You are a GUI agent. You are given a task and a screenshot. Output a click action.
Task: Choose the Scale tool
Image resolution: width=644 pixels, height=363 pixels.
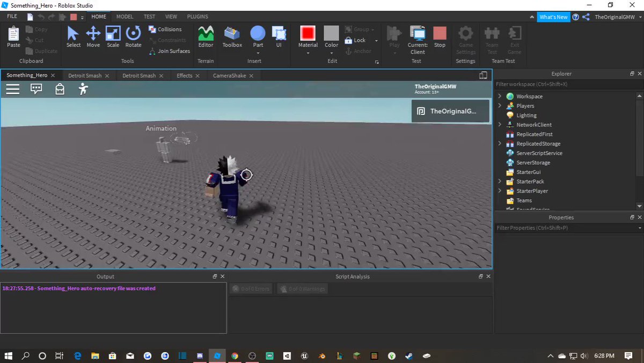(x=113, y=37)
